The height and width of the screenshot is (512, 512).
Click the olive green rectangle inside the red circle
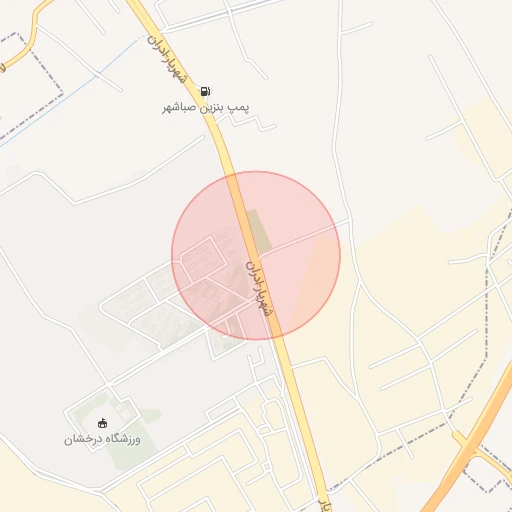(x=259, y=231)
